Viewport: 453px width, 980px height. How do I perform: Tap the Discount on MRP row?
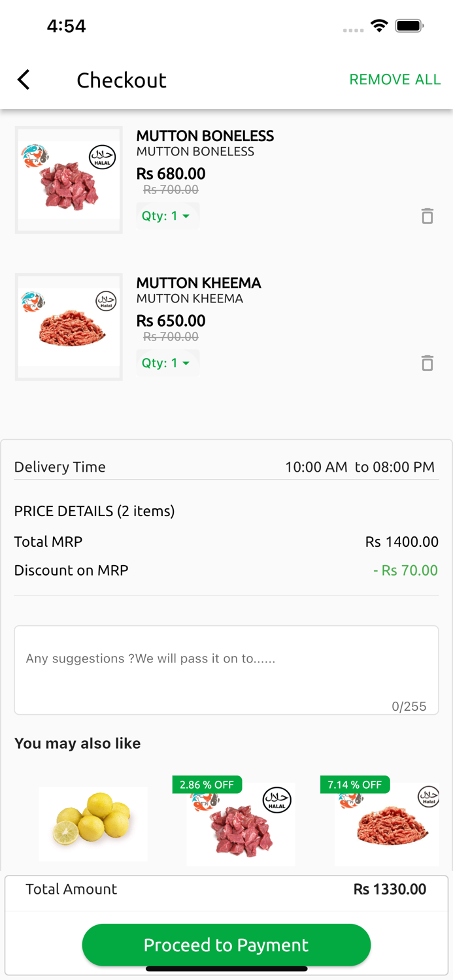[x=226, y=570]
